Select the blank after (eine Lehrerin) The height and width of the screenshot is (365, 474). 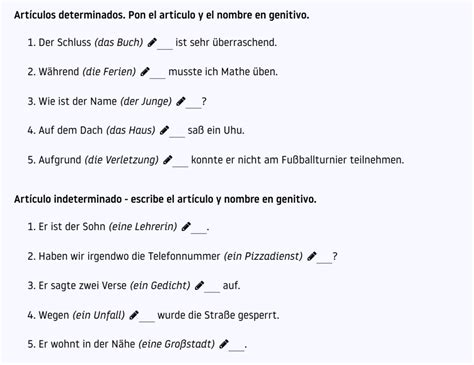coord(199,228)
